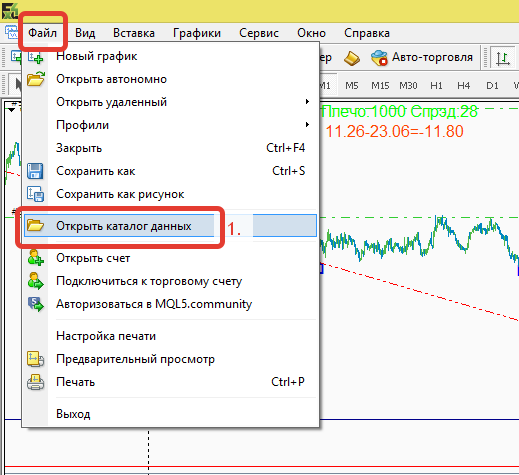The height and width of the screenshot is (475, 519).
Task: Select Настройка печати
Action: [x=170, y=336]
